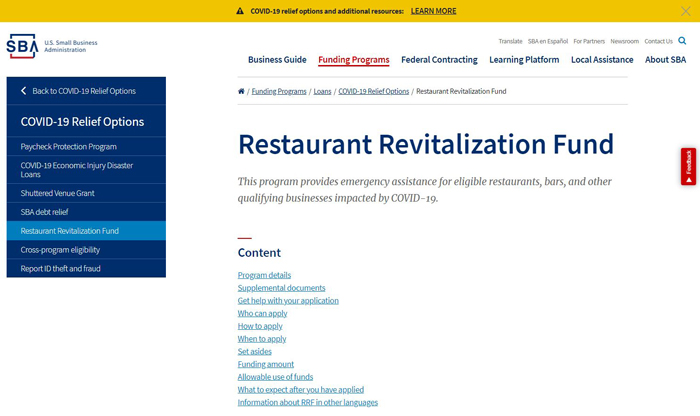This screenshot has height=416, width=700.
Task: Click the SBA logo
Action: coord(22,46)
